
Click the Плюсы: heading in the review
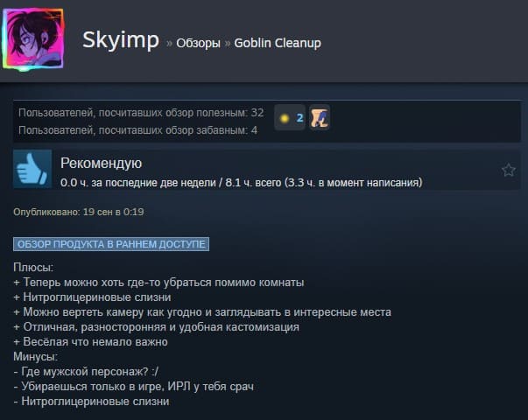pyautogui.click(x=33, y=267)
